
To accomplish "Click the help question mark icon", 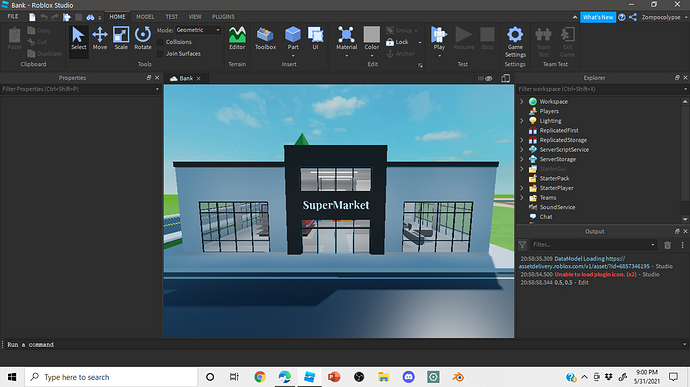I will (622, 17).
